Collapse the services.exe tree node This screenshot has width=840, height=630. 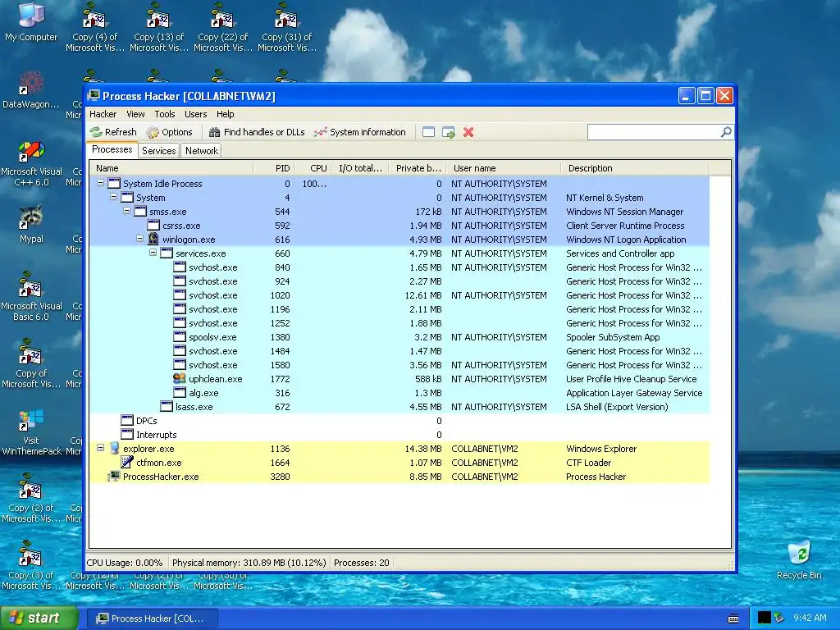(153, 253)
